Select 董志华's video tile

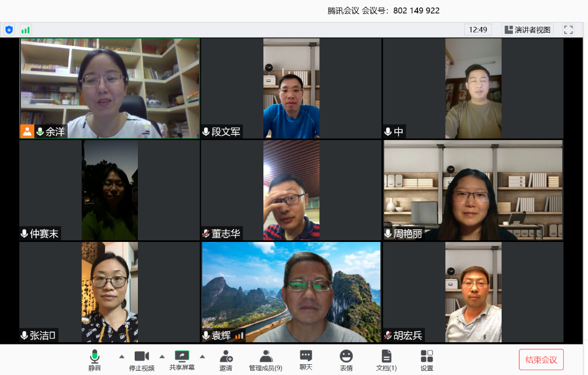click(291, 190)
